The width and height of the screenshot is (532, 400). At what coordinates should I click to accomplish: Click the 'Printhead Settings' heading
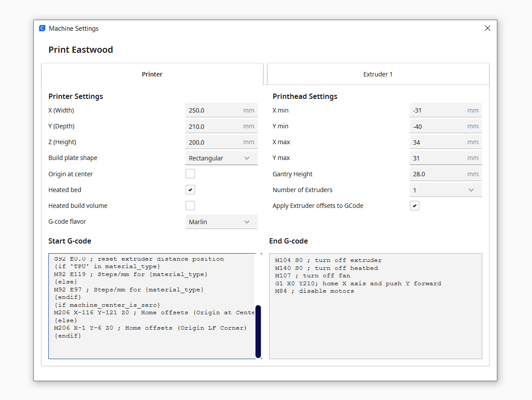(305, 96)
